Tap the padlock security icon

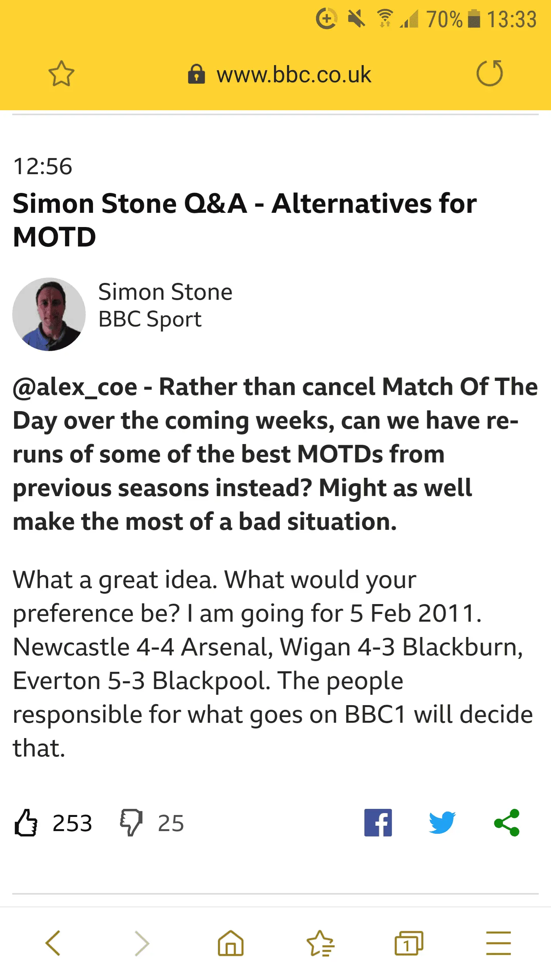coord(196,74)
